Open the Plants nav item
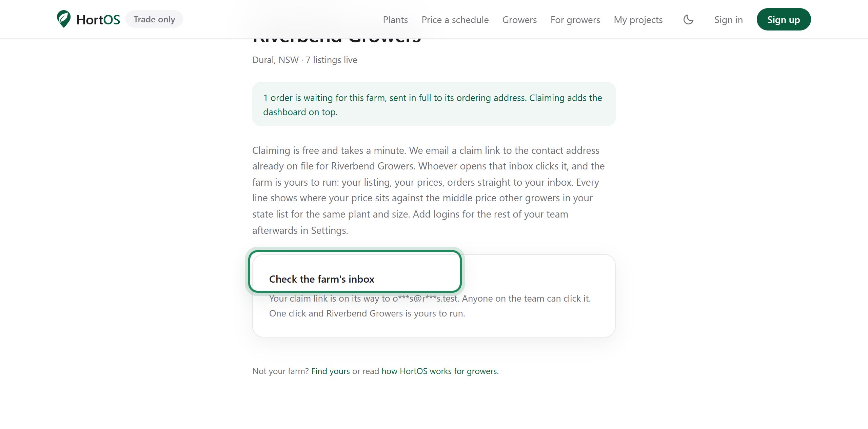868x429 pixels. pos(395,20)
